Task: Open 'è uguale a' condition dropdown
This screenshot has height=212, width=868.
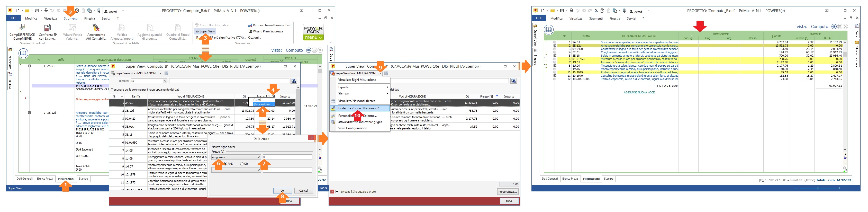Action: 236,157
